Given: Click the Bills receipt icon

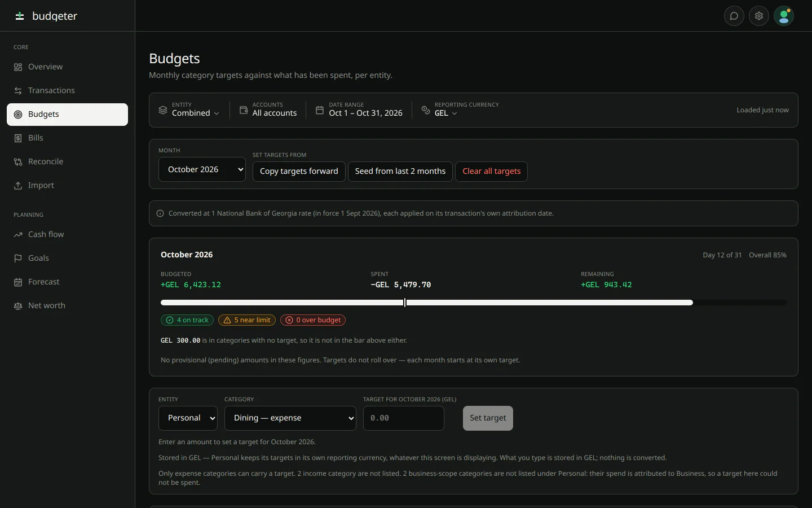Looking at the screenshot, I should [18, 138].
